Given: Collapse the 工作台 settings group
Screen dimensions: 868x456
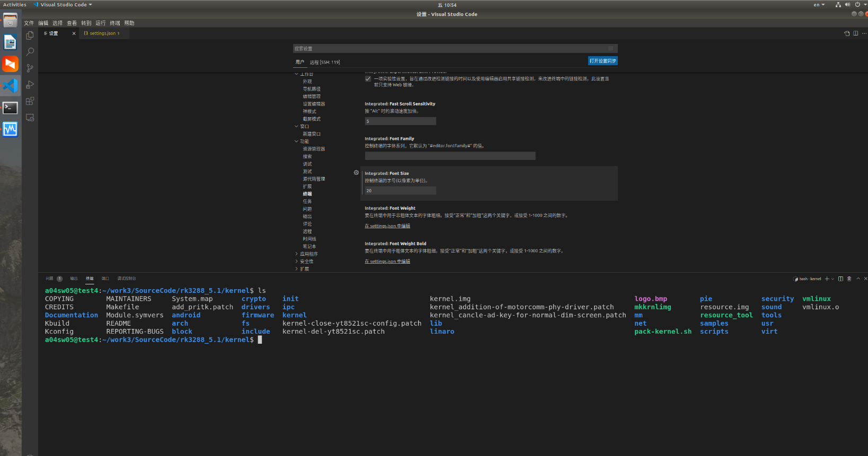Looking at the screenshot, I should tap(296, 74).
